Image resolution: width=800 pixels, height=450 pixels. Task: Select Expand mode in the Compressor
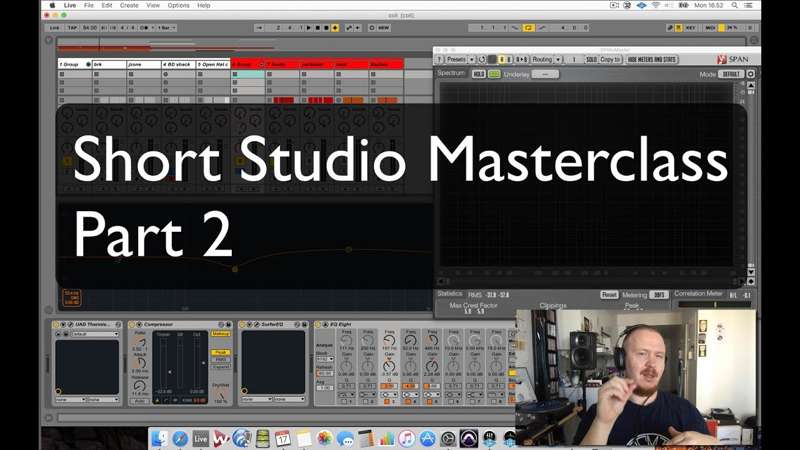pyautogui.click(x=221, y=366)
